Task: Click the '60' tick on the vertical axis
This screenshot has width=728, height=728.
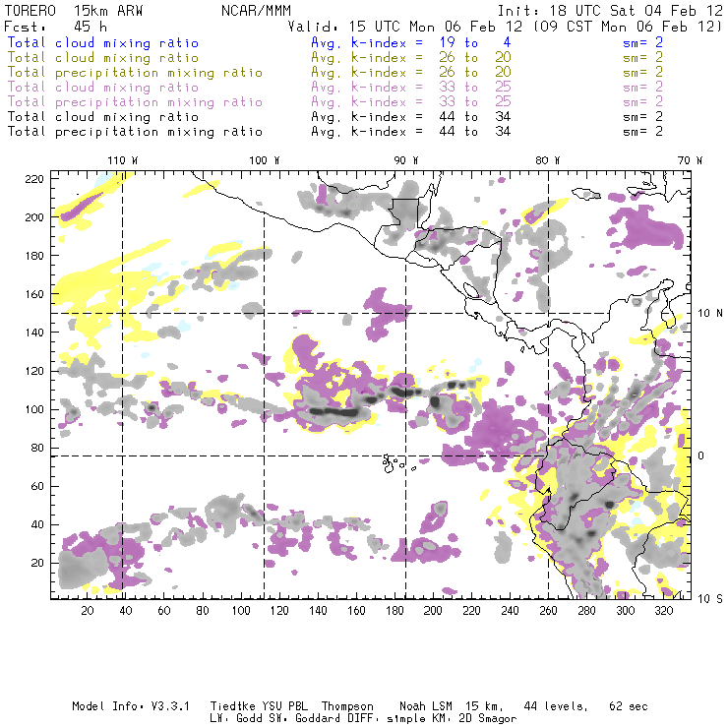Action: 37,486
